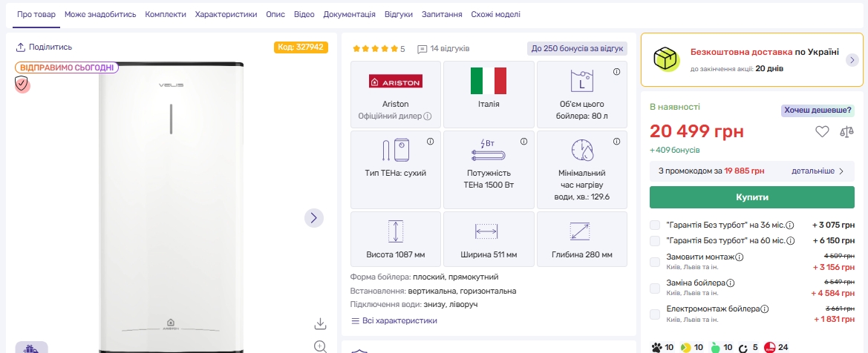Tick the Замовити монтаж checkbox
This screenshot has width=868, height=353.
click(x=655, y=262)
